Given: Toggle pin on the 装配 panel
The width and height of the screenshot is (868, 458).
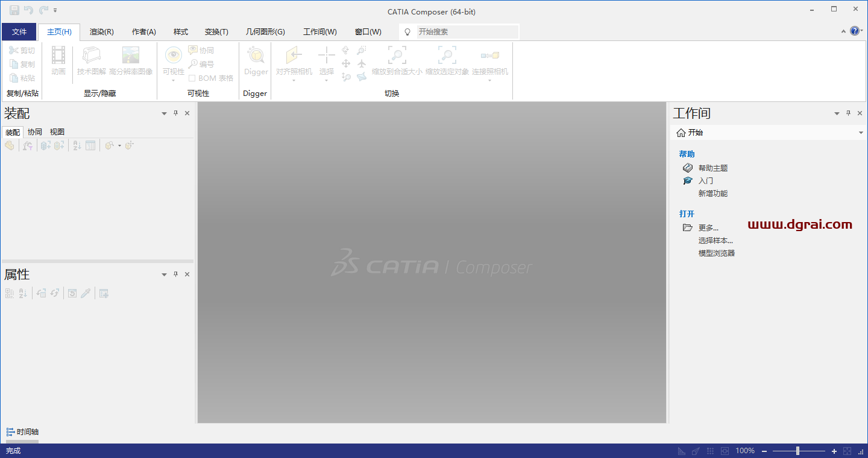Looking at the screenshot, I should point(176,113).
